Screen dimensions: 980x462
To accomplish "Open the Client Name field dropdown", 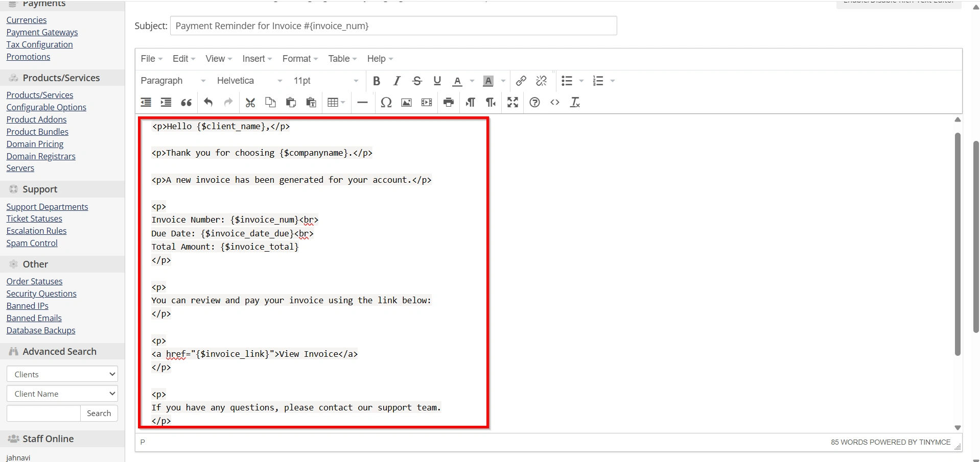I will pos(62,394).
